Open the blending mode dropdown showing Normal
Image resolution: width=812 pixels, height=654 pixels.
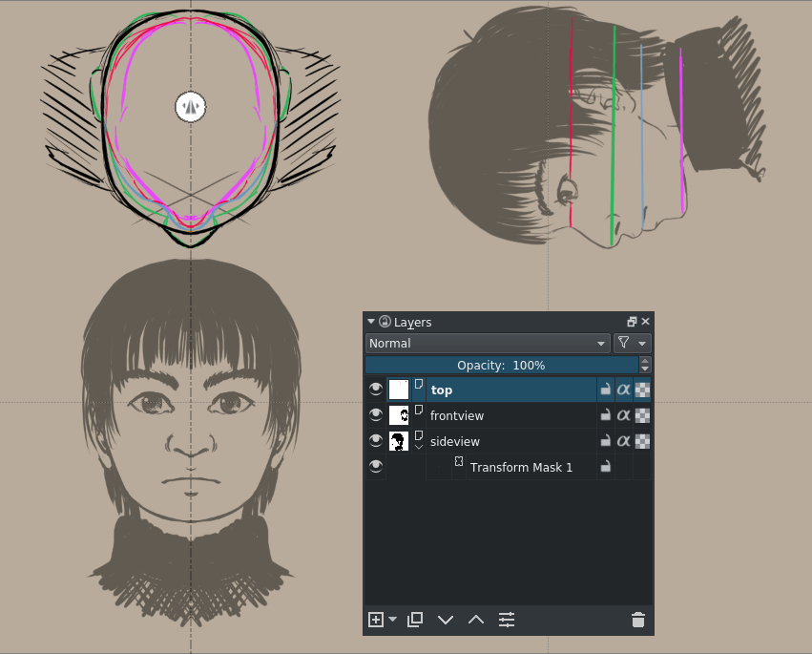point(487,343)
